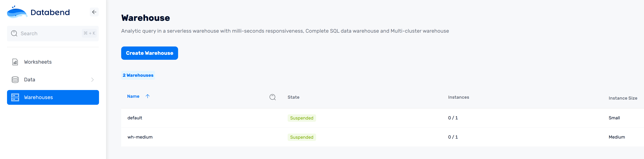The image size is (644, 159).
Task: Open the wh-medium warehouse row
Action: point(382,137)
